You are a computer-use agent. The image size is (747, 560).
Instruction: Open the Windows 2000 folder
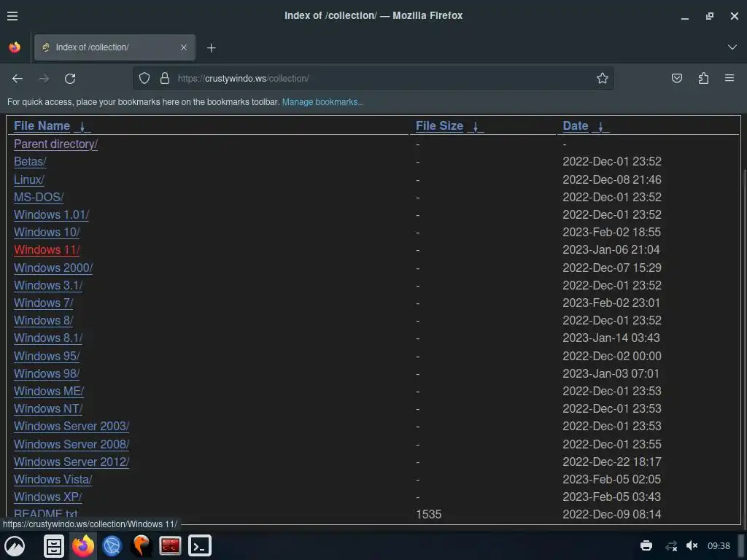pos(53,268)
